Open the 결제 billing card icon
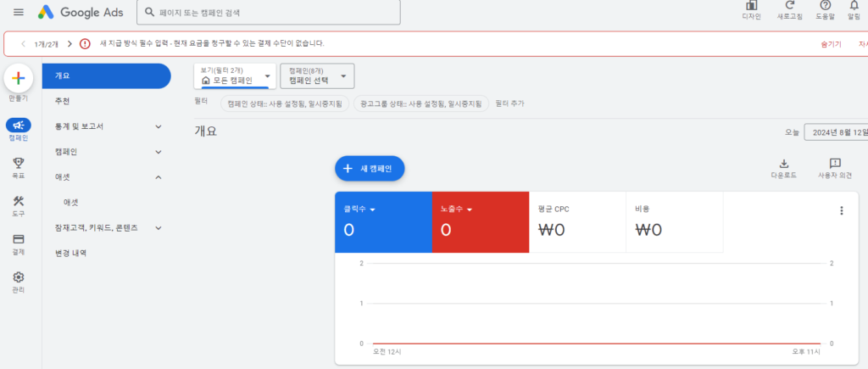The image size is (868, 369). coord(19,239)
